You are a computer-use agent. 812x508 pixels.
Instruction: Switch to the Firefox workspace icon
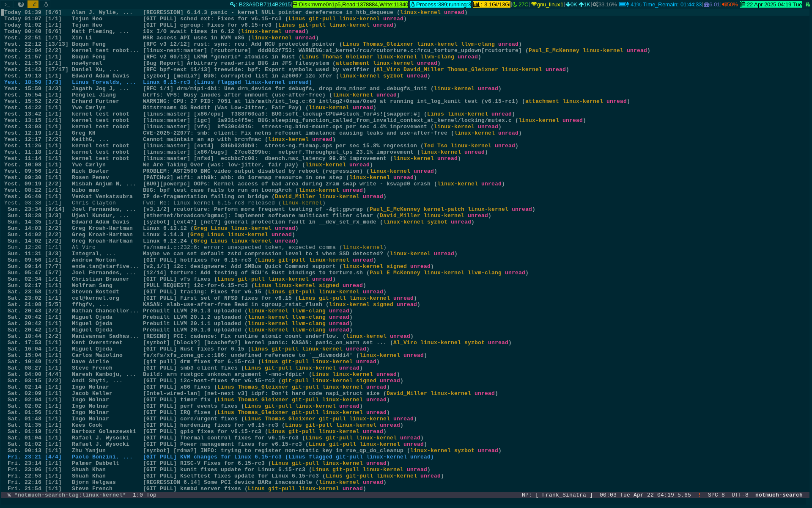pyautogui.click(x=21, y=4)
